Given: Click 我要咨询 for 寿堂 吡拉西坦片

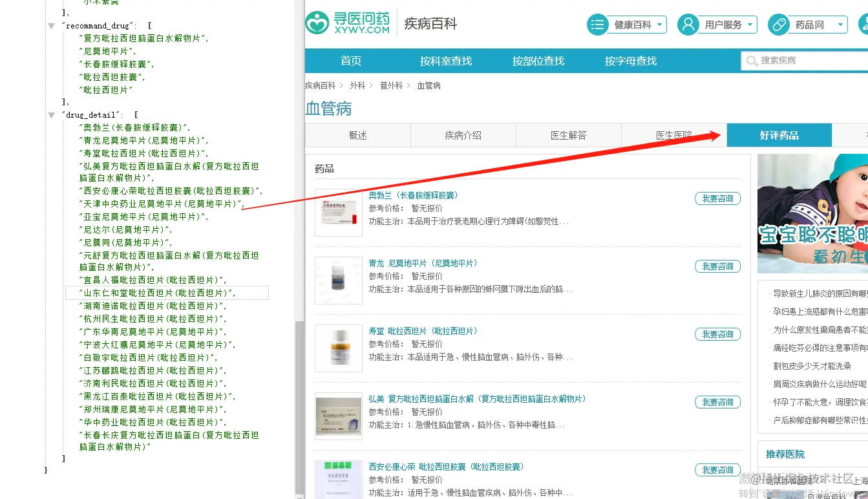Looking at the screenshot, I should tap(717, 334).
